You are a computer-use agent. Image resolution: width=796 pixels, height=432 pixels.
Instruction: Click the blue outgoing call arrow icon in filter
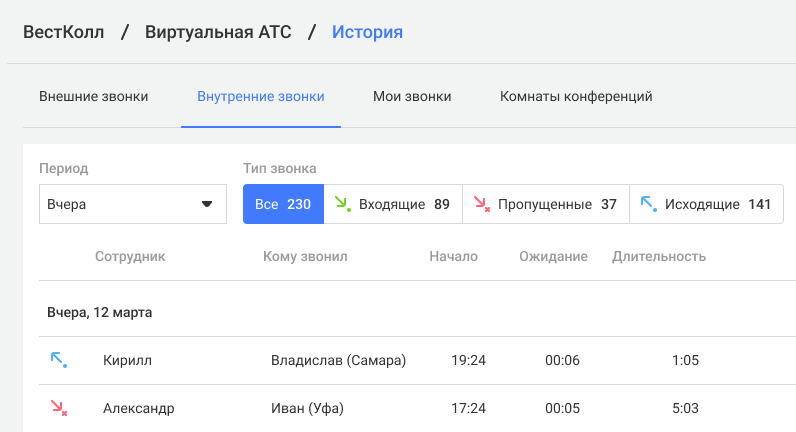click(649, 204)
